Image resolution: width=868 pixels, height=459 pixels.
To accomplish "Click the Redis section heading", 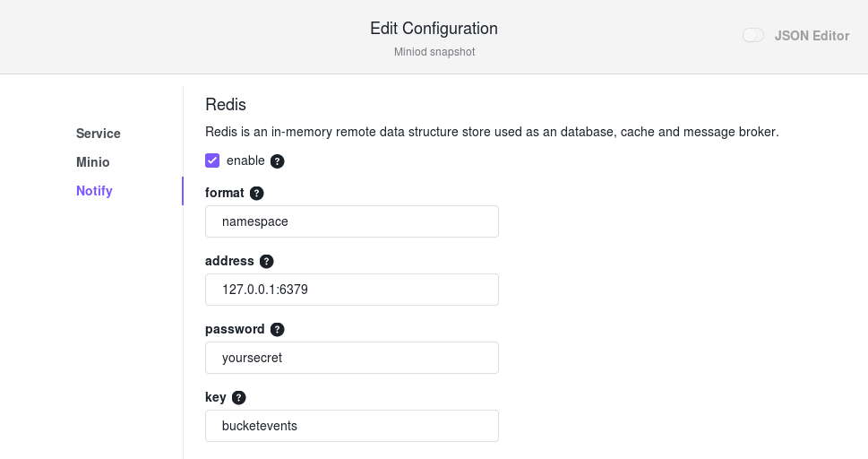I will coord(226,105).
